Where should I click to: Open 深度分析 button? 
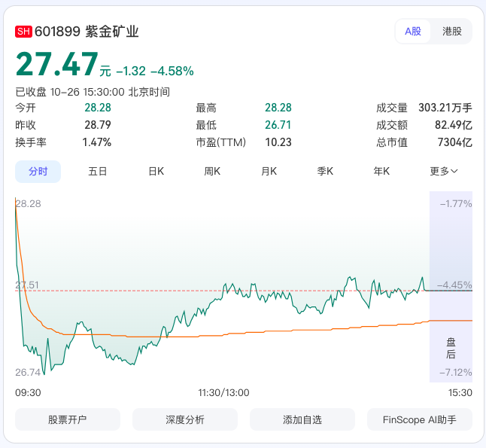point(185,419)
